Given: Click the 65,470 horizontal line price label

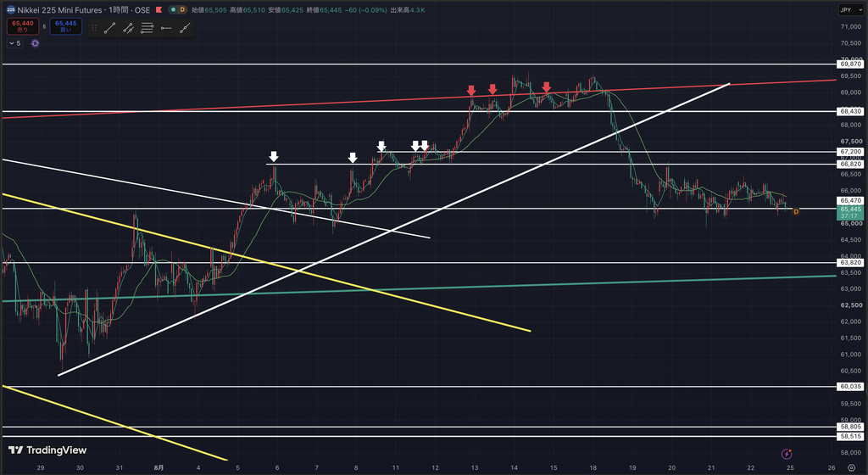Looking at the screenshot, I should click(x=850, y=200).
